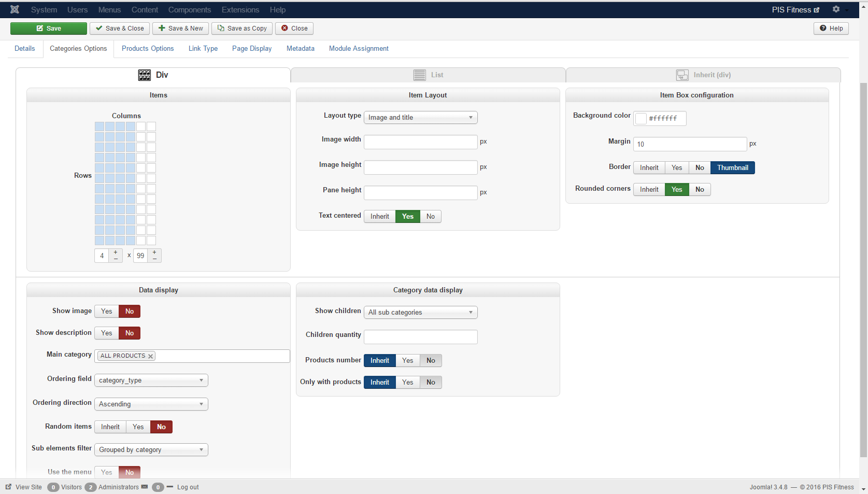Set Show image to Yes
The width and height of the screenshot is (868, 494).
pos(107,311)
